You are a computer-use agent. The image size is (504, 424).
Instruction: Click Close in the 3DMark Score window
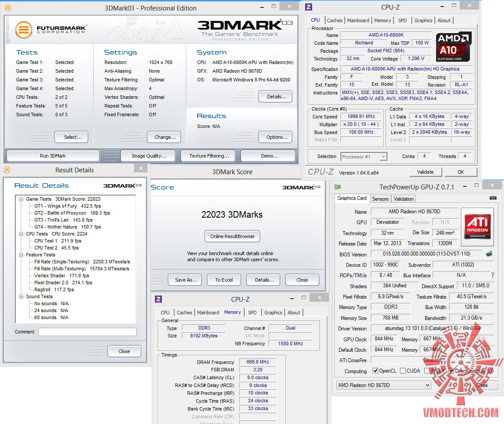pos(302,279)
